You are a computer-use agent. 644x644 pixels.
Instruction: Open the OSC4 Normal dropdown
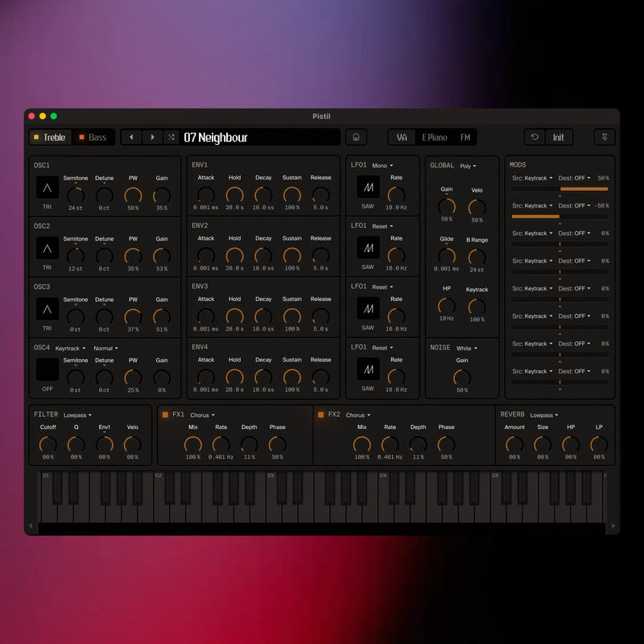105,349
